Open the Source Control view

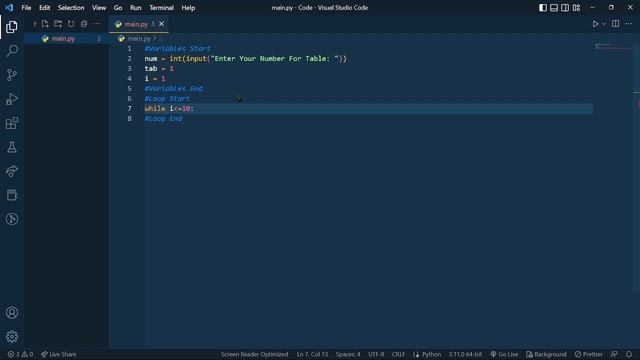point(12,75)
